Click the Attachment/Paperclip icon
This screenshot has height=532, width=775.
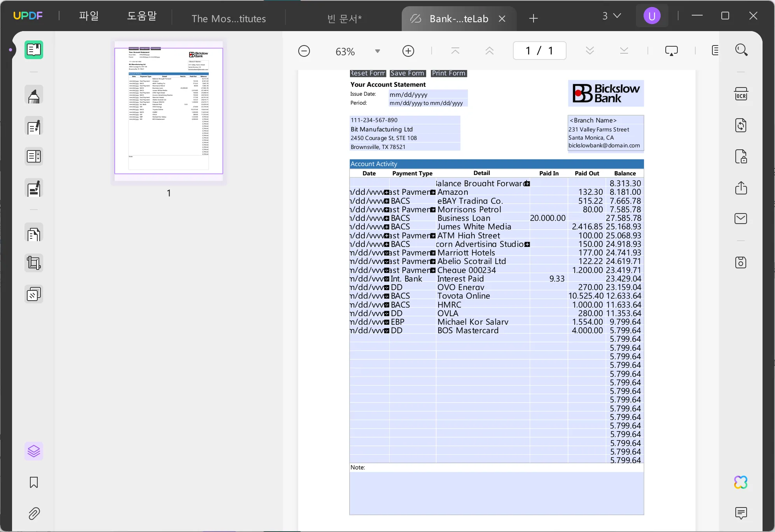(33, 513)
